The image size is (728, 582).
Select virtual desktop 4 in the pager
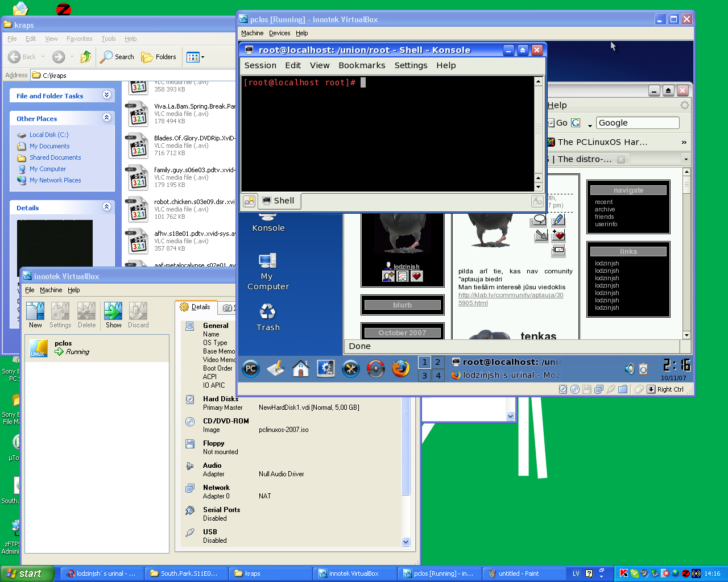(x=438, y=376)
